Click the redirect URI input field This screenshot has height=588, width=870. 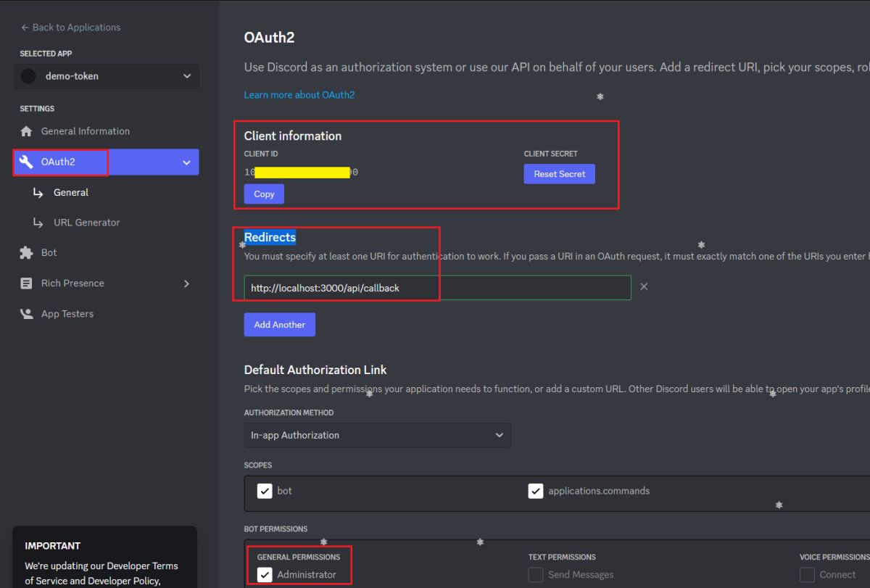pyautogui.click(x=437, y=288)
